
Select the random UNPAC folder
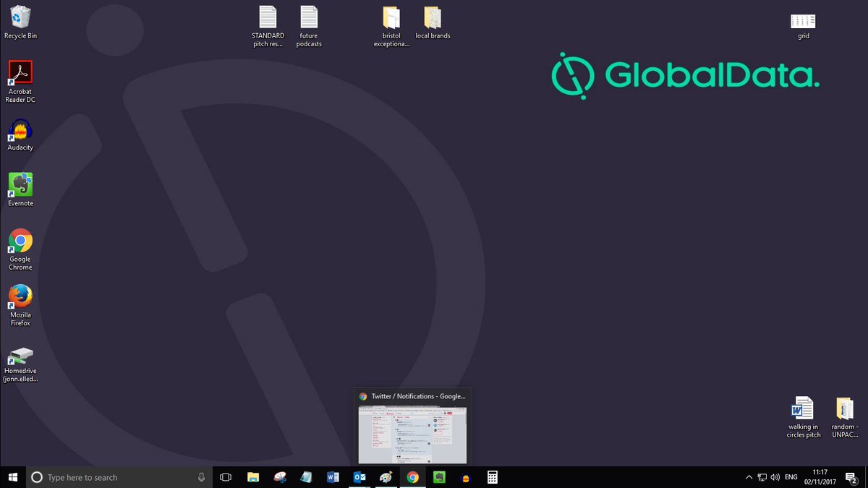coord(844,417)
